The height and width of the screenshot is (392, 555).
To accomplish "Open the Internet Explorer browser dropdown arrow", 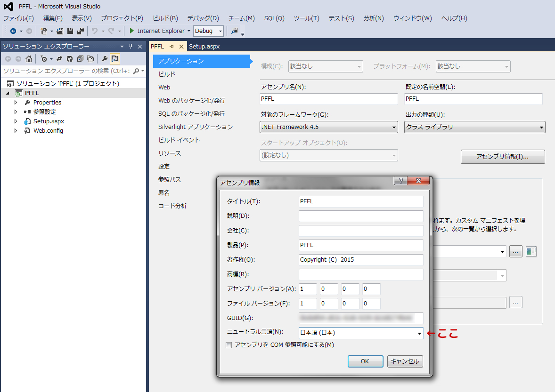I will click(189, 31).
